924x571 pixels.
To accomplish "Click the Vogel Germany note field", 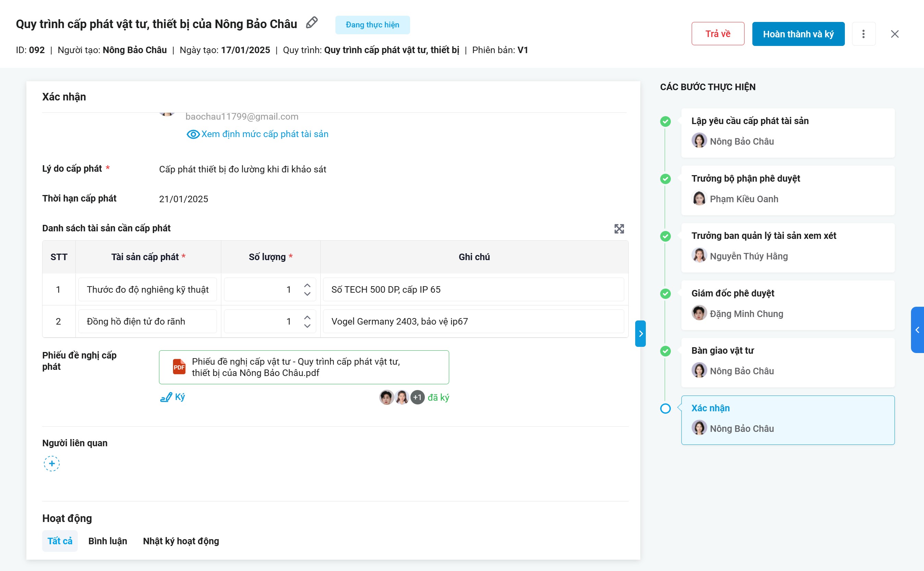I will [473, 321].
